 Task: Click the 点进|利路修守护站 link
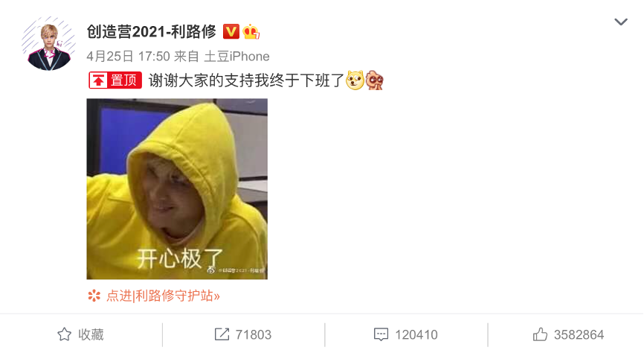[163, 296]
